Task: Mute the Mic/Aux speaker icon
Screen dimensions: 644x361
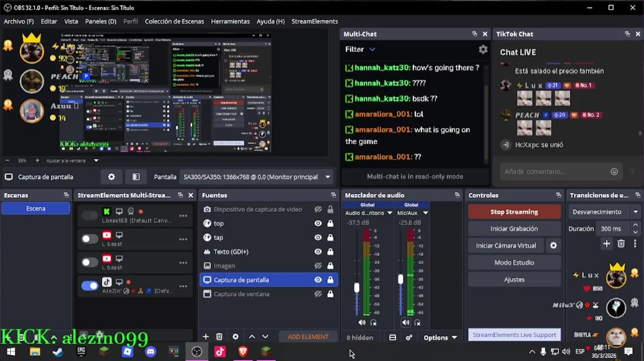Action: coord(406,322)
